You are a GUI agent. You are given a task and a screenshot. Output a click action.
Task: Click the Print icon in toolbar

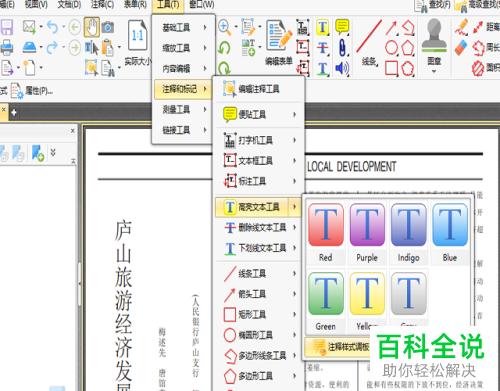click(7, 48)
